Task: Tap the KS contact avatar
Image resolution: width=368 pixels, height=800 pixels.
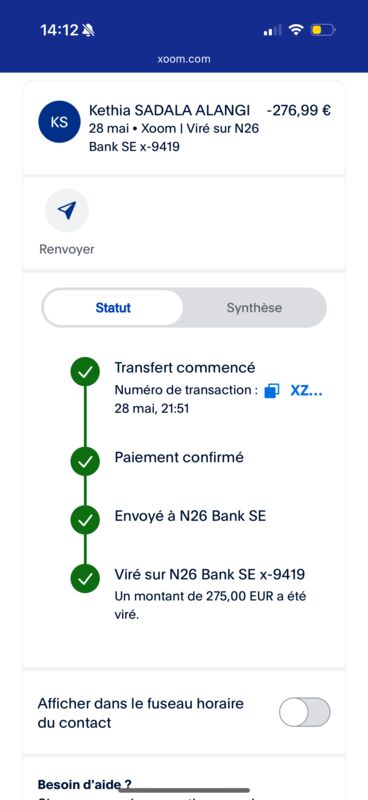Action: (59, 122)
